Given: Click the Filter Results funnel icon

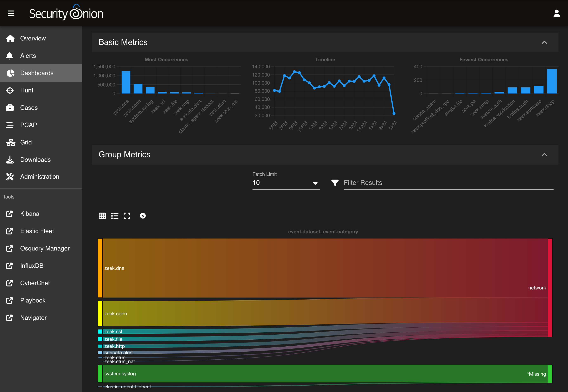Looking at the screenshot, I should 335,183.
